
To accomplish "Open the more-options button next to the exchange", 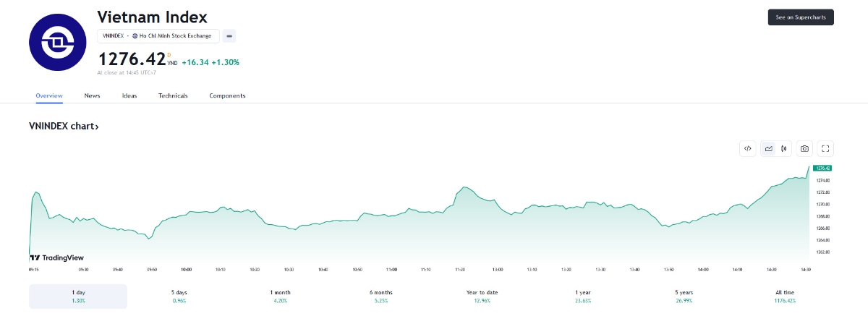I will (229, 35).
